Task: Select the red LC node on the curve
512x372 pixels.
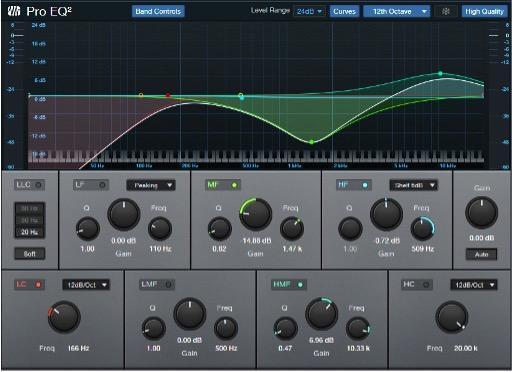Action: click(168, 95)
